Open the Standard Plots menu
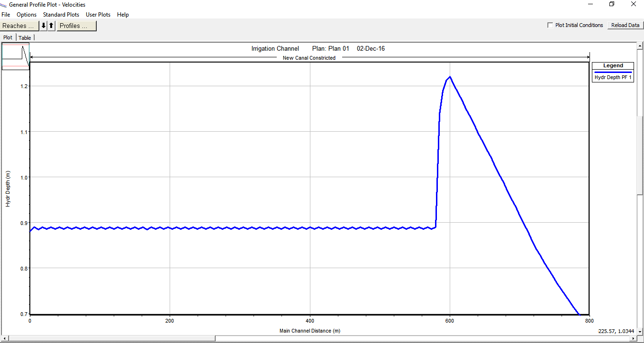The height and width of the screenshot is (343, 644). [x=61, y=15]
